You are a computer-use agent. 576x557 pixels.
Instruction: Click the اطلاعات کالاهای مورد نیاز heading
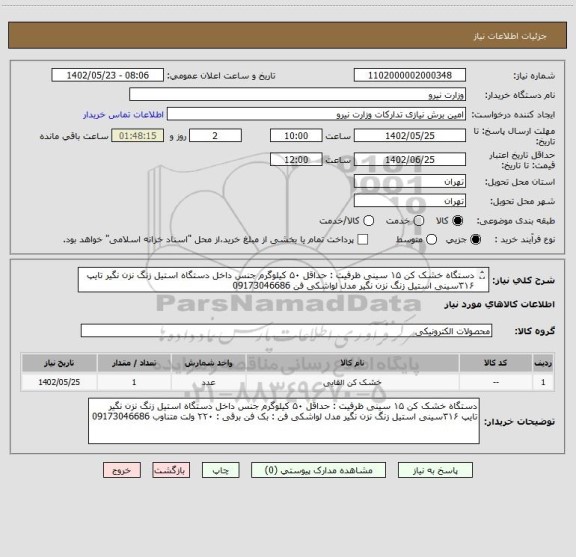point(500,304)
